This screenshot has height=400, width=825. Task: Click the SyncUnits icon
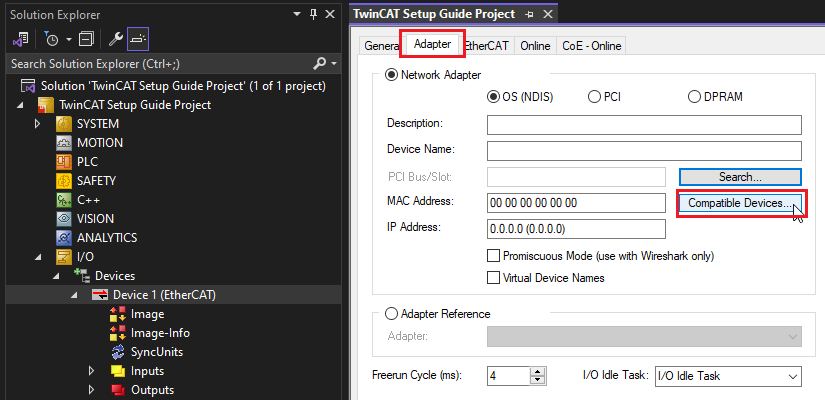tap(118, 352)
